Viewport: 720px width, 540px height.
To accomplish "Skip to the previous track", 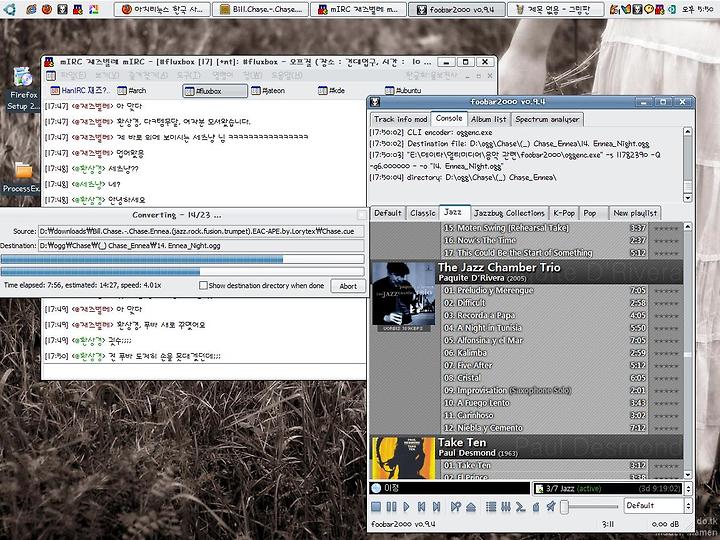I will [x=421, y=506].
